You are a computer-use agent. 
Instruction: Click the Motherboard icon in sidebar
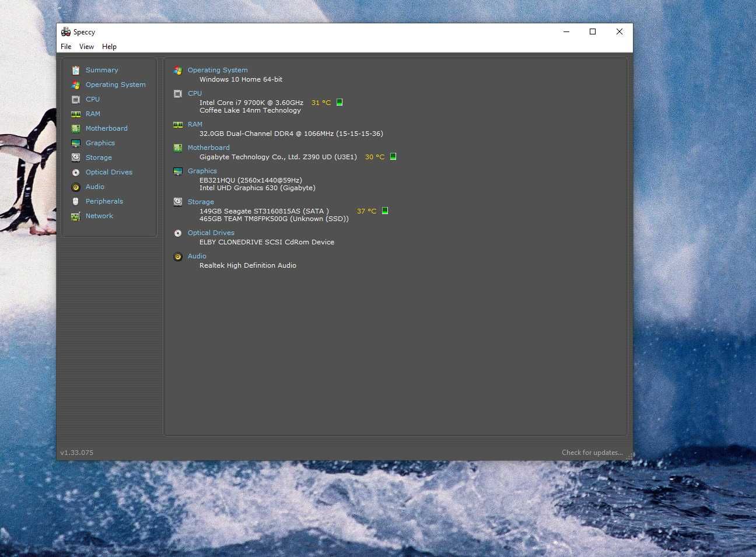(x=75, y=128)
